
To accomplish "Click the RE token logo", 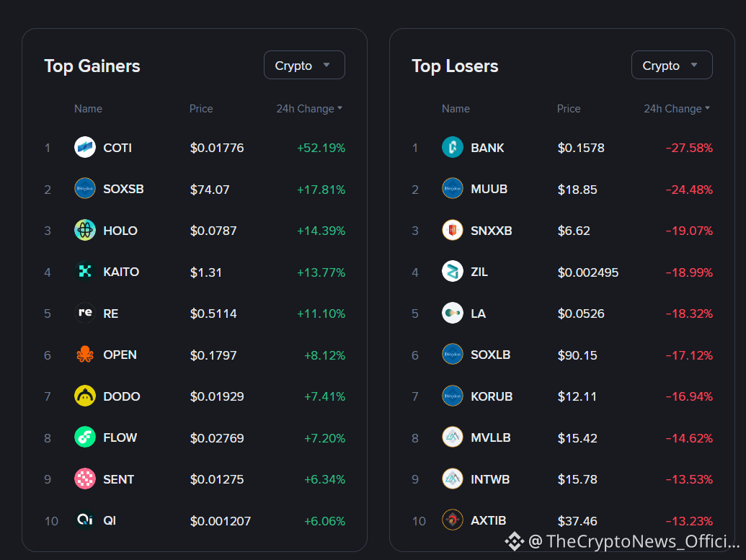I will pos(85,313).
